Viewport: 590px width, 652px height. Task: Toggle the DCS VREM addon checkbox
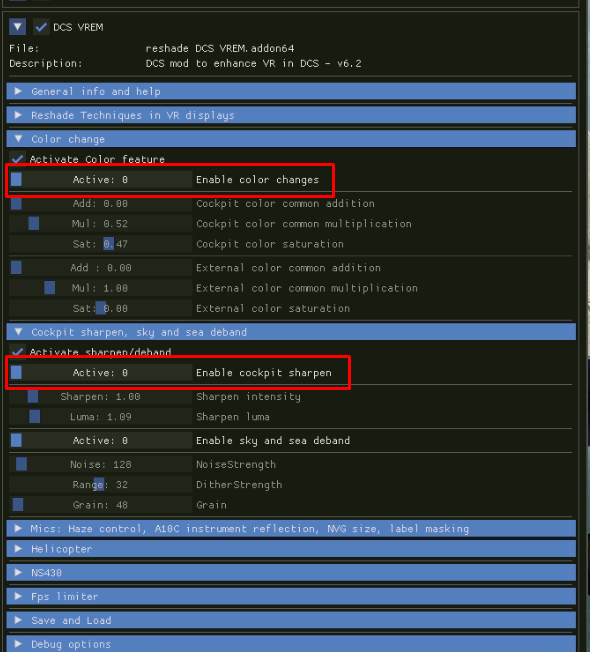pos(41,27)
